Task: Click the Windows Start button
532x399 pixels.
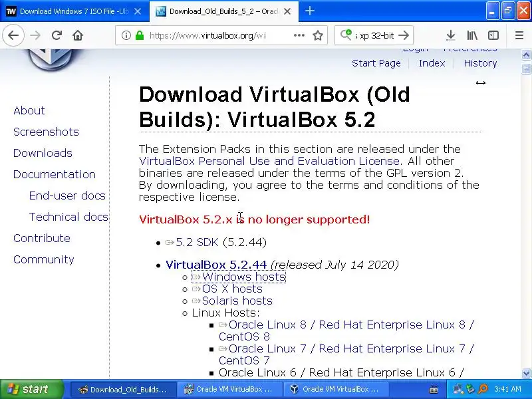Action: click(31, 389)
